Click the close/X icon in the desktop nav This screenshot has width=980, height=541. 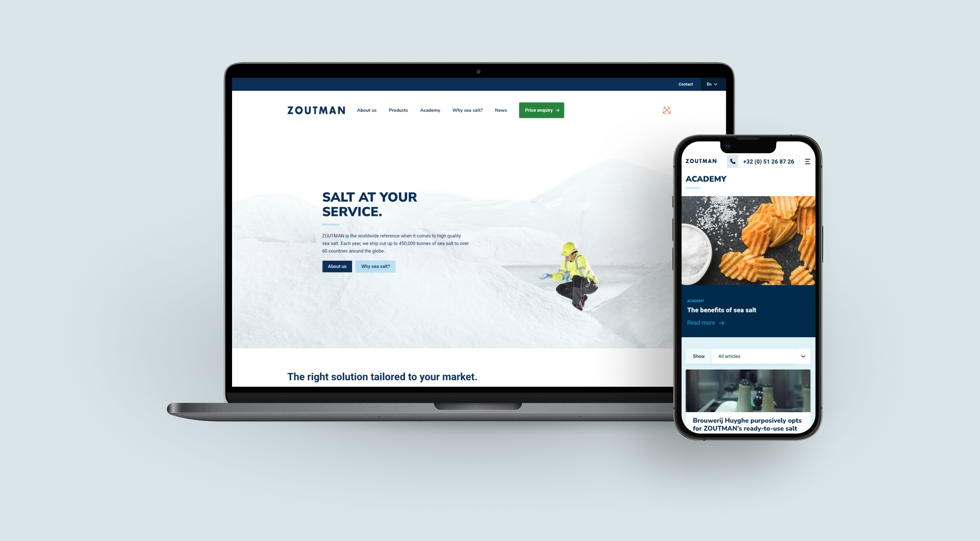point(666,110)
